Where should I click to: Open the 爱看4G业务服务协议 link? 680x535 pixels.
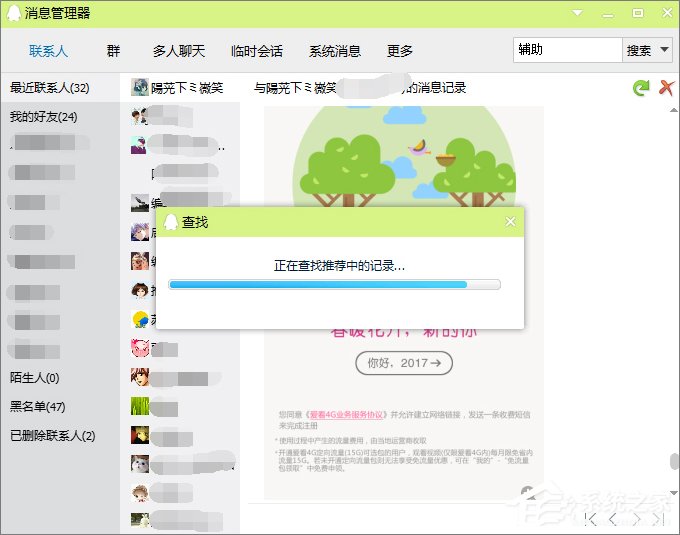347,414
